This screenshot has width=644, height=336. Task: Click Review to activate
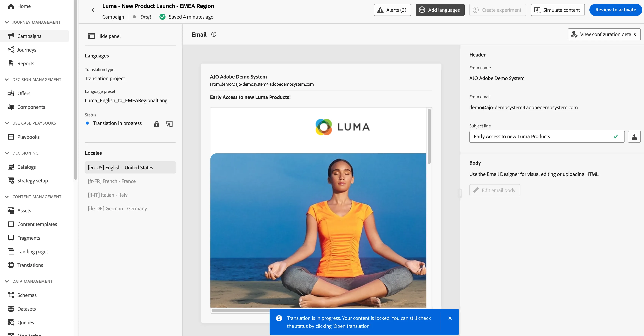616,10
